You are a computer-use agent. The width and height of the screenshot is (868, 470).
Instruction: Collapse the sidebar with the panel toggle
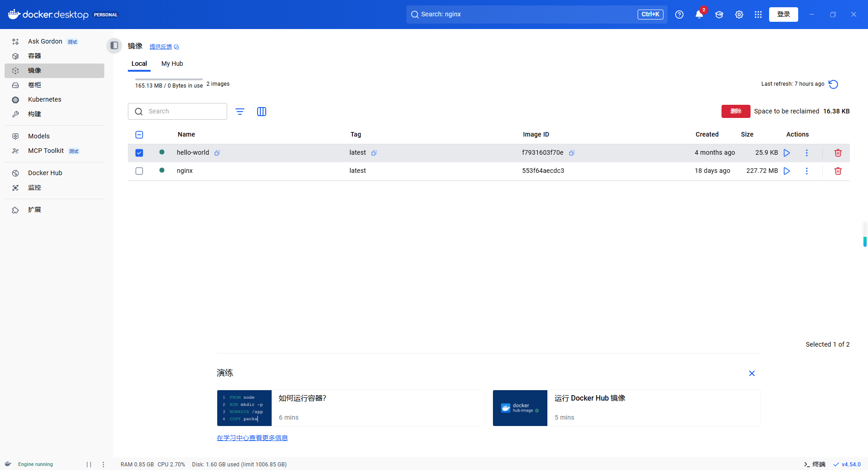pyautogui.click(x=114, y=45)
